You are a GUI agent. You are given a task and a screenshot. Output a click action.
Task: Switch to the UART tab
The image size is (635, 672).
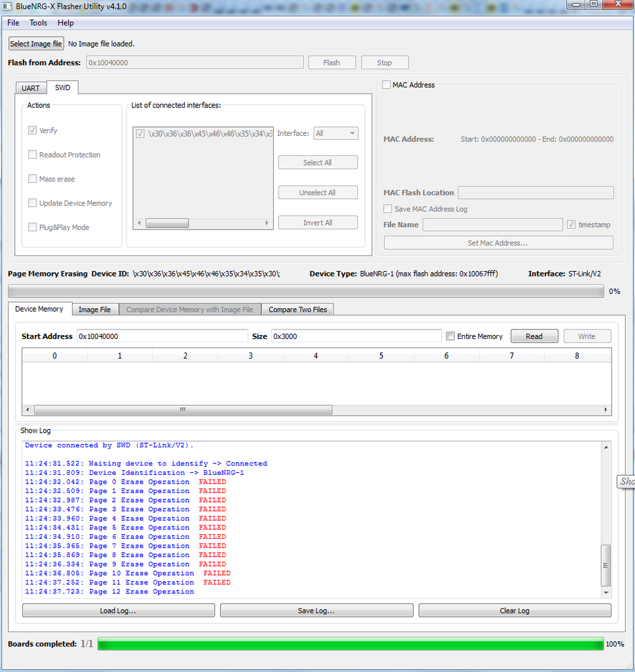(x=31, y=88)
